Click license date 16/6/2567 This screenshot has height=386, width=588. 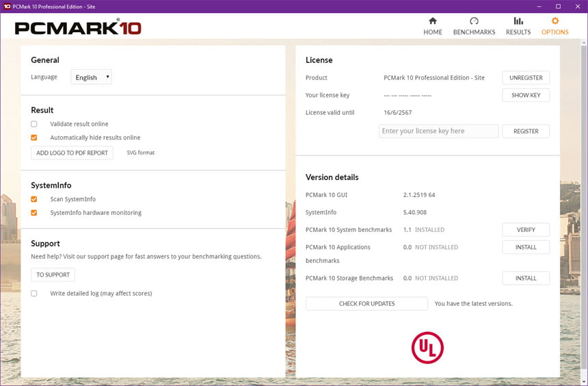pyautogui.click(x=397, y=112)
